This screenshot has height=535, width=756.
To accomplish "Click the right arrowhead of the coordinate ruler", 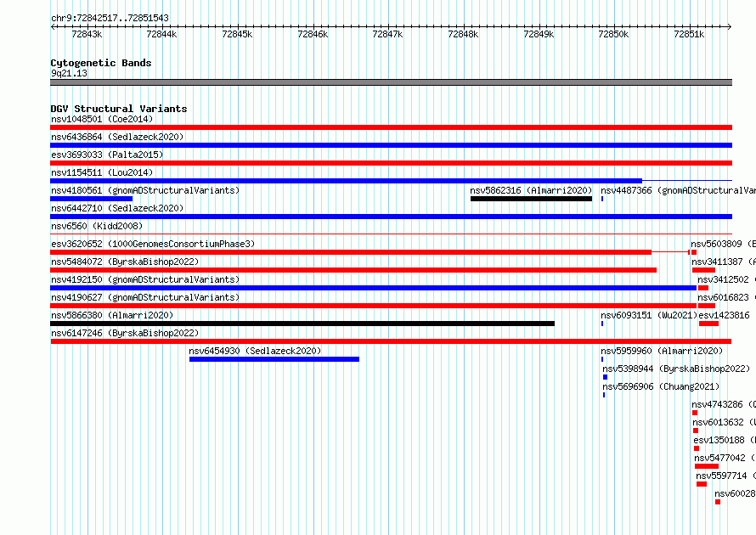I will coord(730,26).
